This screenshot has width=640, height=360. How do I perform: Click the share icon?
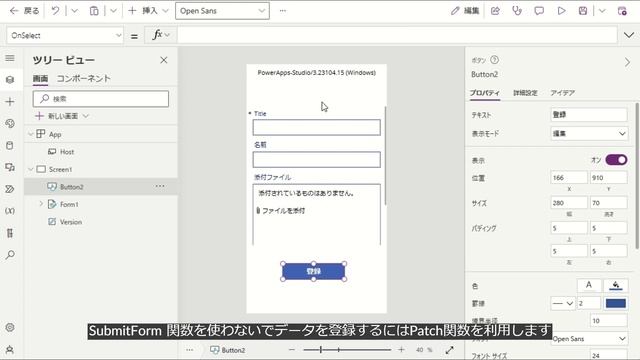[495, 11]
